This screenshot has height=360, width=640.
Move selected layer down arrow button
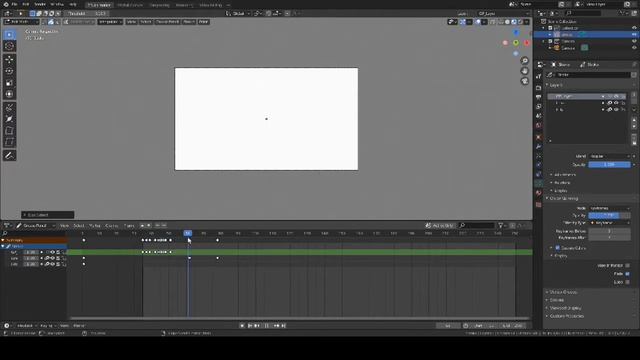(634, 126)
